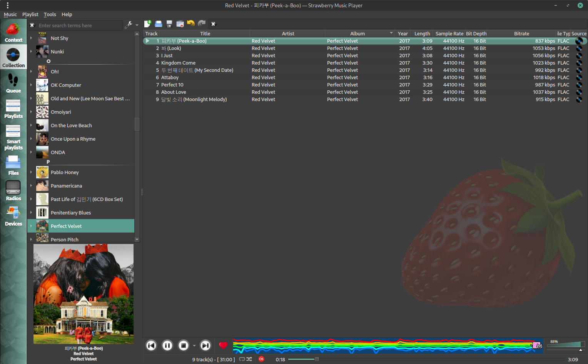
Task: Toggle the red heart love button
Action: click(223, 345)
